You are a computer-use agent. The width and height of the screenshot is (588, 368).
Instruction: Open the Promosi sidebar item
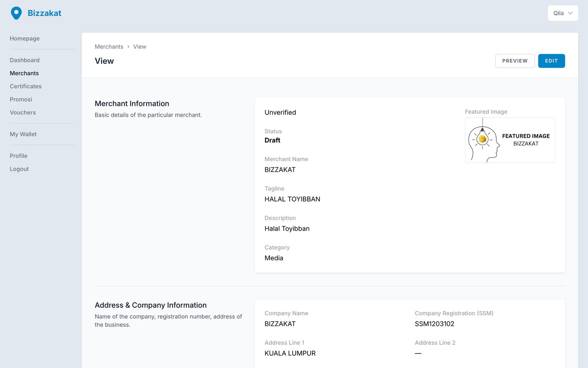click(21, 99)
